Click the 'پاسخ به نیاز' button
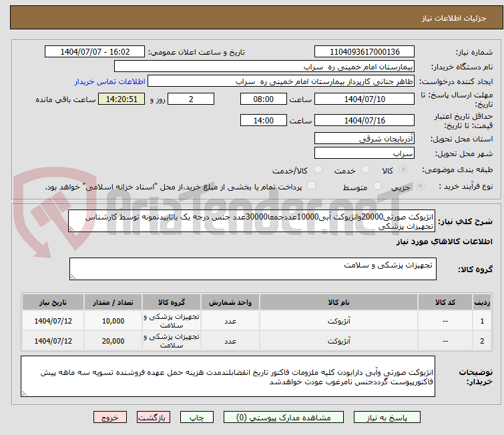 387,418
